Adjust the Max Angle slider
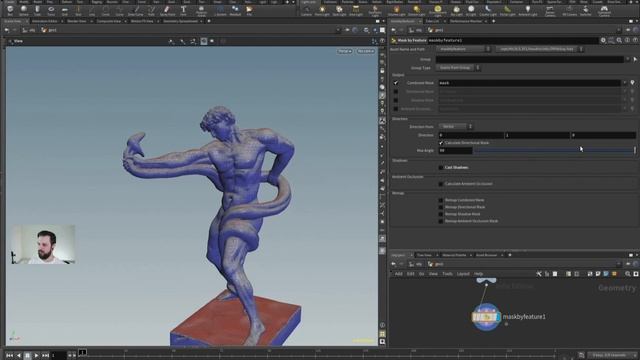Screen dimensions: 640x360 (x=554, y=151)
